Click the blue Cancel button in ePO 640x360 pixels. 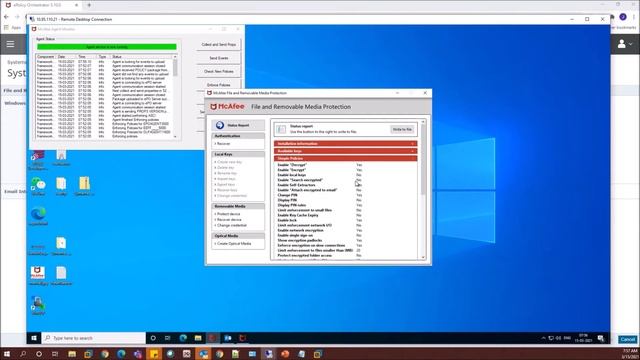click(x=627, y=339)
